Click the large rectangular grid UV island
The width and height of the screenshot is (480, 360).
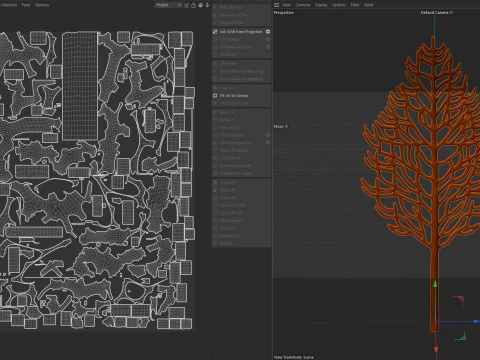(80, 86)
